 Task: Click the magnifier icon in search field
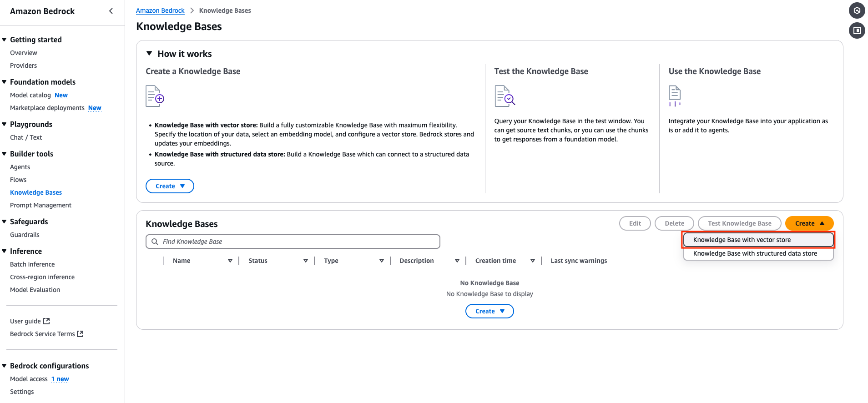pyautogui.click(x=155, y=242)
